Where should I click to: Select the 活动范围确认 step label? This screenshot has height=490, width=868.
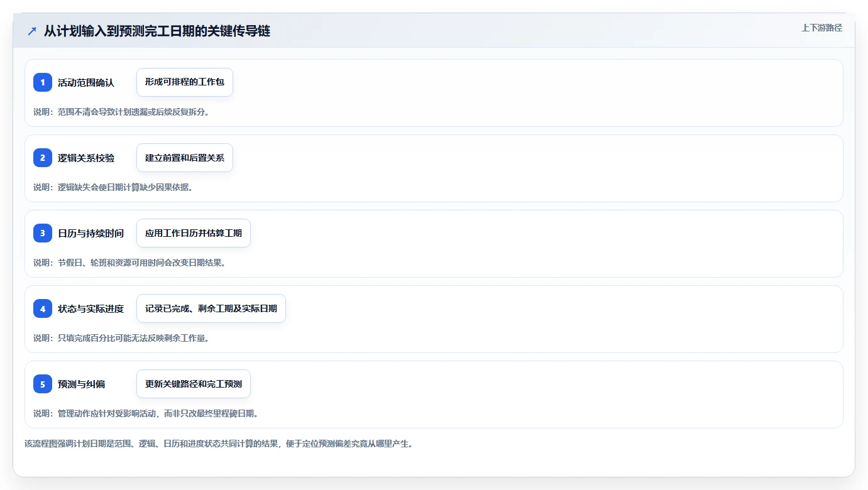point(86,82)
